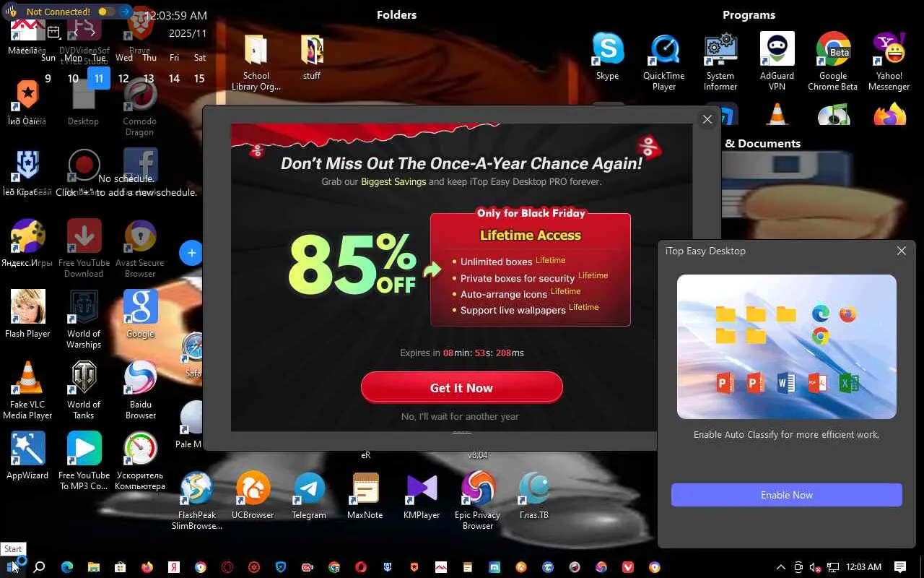Open Microsoft Edge from the taskbar
The image size is (924, 578).
pos(67,567)
